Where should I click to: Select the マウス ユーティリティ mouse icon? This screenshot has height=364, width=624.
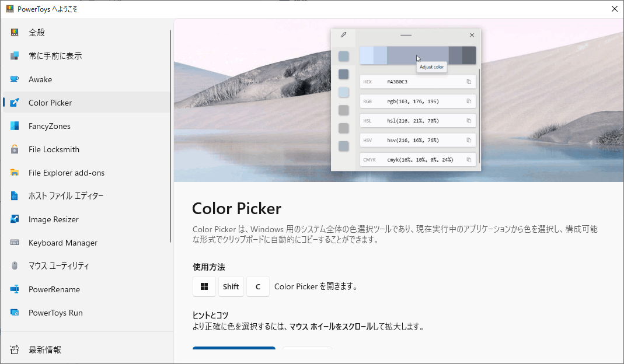click(x=15, y=266)
